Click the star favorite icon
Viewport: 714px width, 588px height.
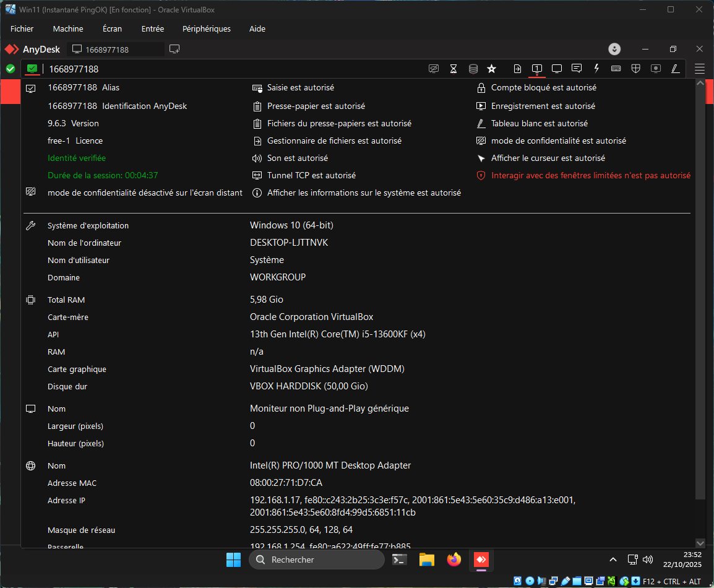[x=491, y=69]
